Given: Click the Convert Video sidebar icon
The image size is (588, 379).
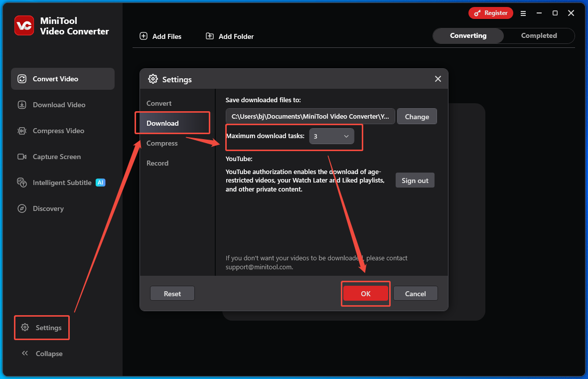Looking at the screenshot, I should [22, 79].
